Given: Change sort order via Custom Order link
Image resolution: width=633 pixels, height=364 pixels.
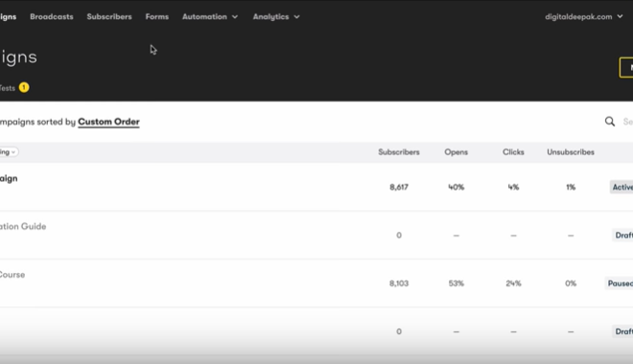Looking at the screenshot, I should 108,122.
